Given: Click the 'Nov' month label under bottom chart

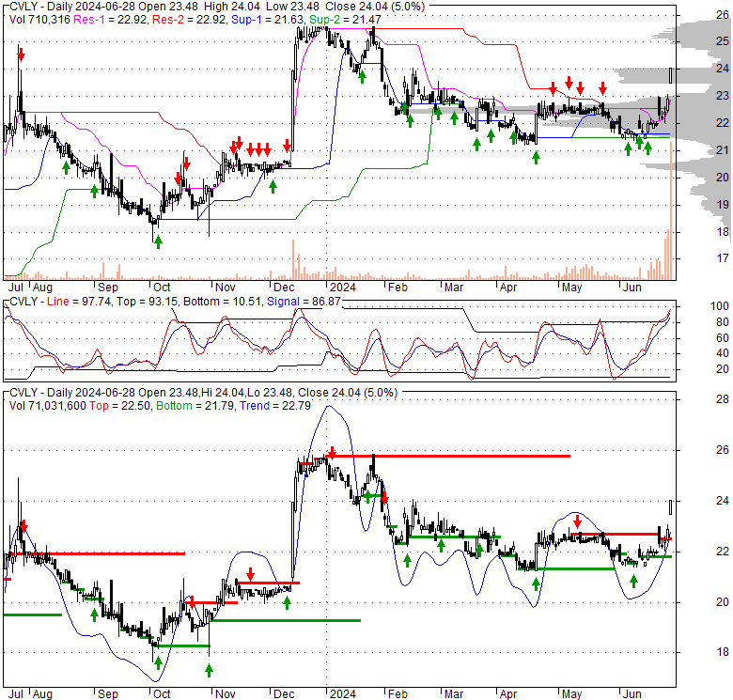Looking at the screenshot, I should click(x=225, y=694).
